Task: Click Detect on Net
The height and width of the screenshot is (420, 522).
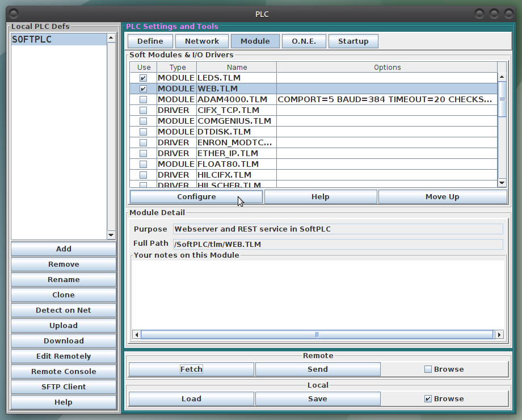Action: click(x=64, y=310)
